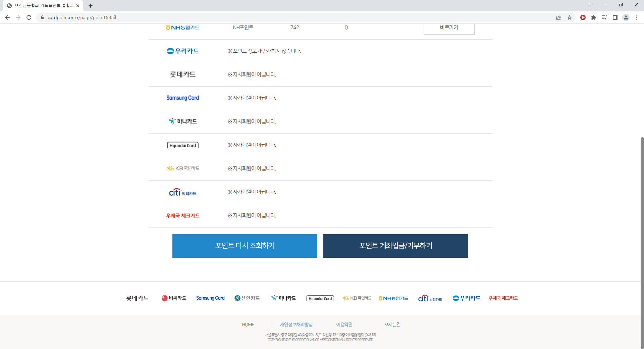Toggle the browser side panel icon

(615, 17)
